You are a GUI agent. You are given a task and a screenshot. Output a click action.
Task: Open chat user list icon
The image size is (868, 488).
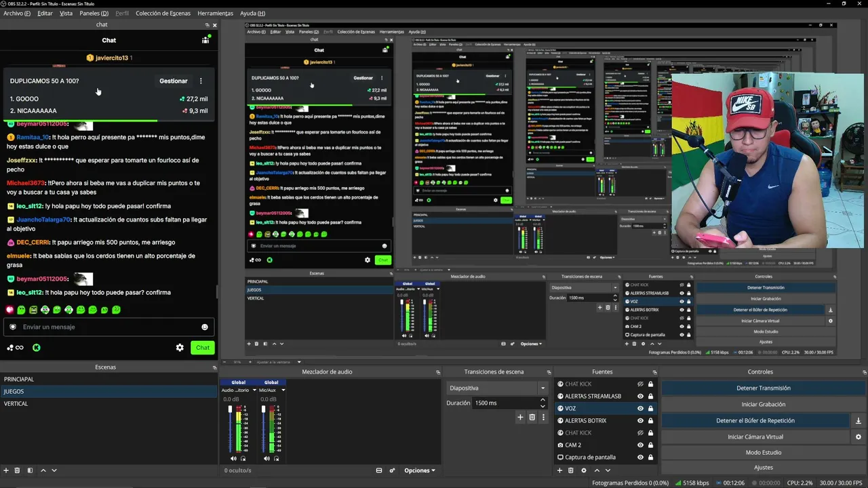click(205, 40)
